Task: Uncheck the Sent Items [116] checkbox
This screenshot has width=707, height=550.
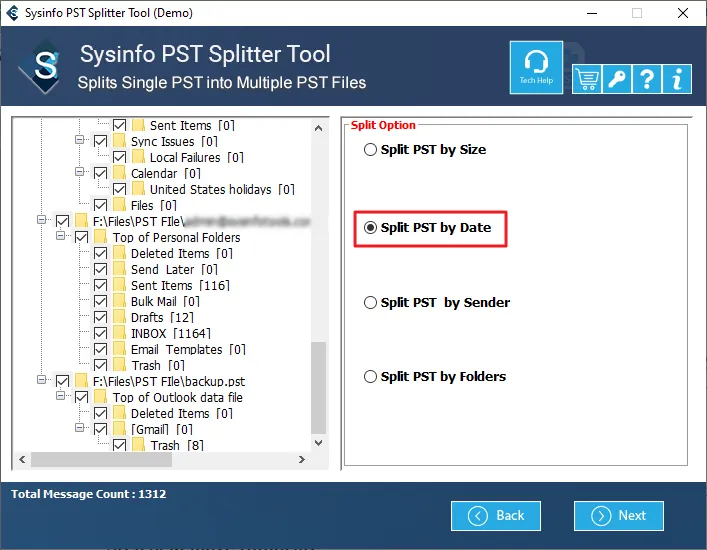Action: 100,285
